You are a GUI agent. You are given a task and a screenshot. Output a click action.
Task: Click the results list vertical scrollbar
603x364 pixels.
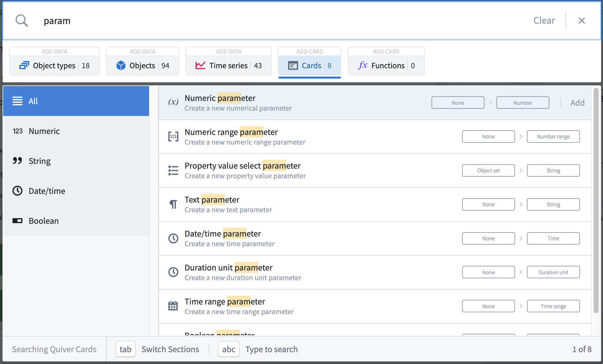pos(596,200)
